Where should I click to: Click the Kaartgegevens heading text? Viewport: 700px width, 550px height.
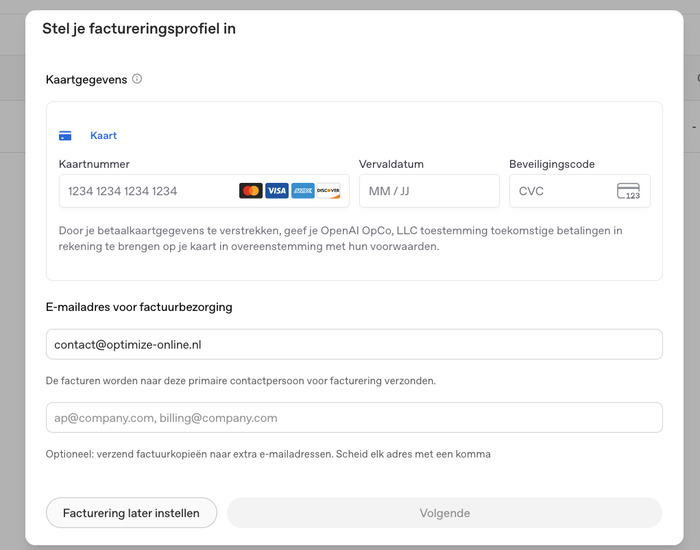[87, 80]
